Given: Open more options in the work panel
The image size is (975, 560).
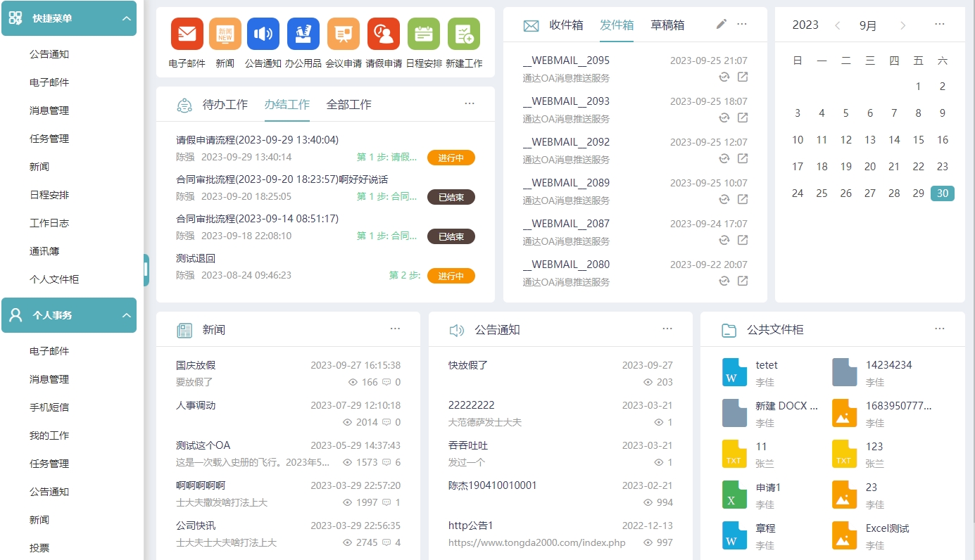Looking at the screenshot, I should pyautogui.click(x=470, y=104).
